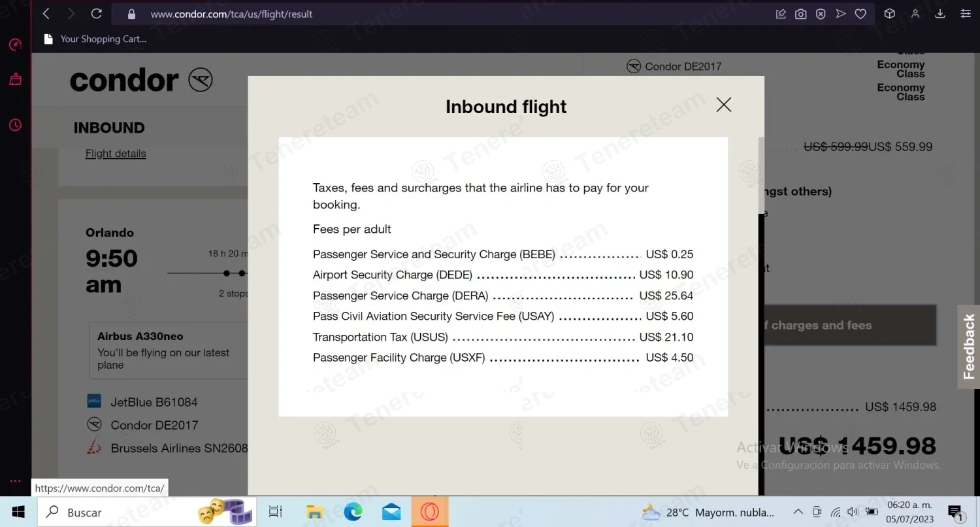Click the send-to-flow arrow icon
This screenshot has height=527, width=980.
pos(841,14)
